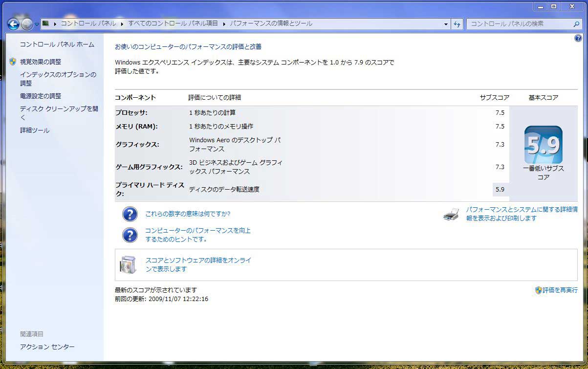Open インデックスのオプションの調整 link

point(58,79)
